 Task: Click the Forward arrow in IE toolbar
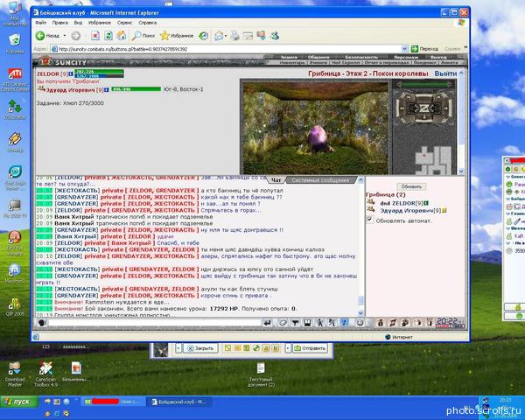point(75,36)
